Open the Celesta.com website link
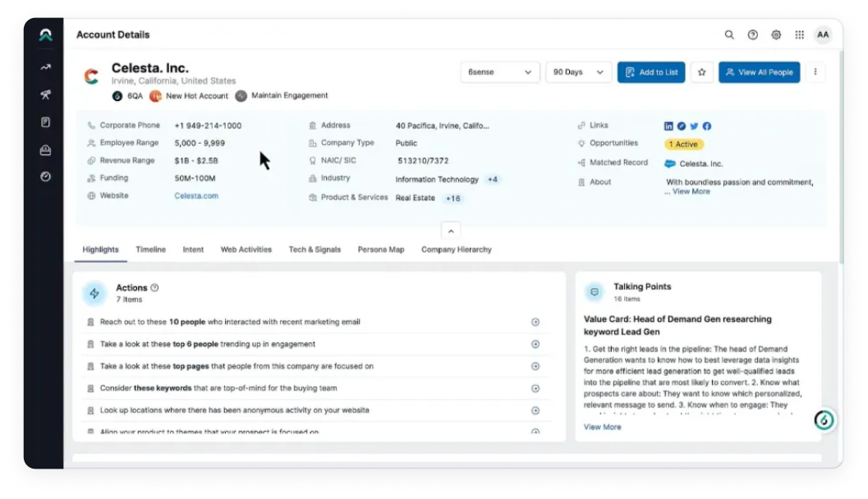 pos(196,196)
